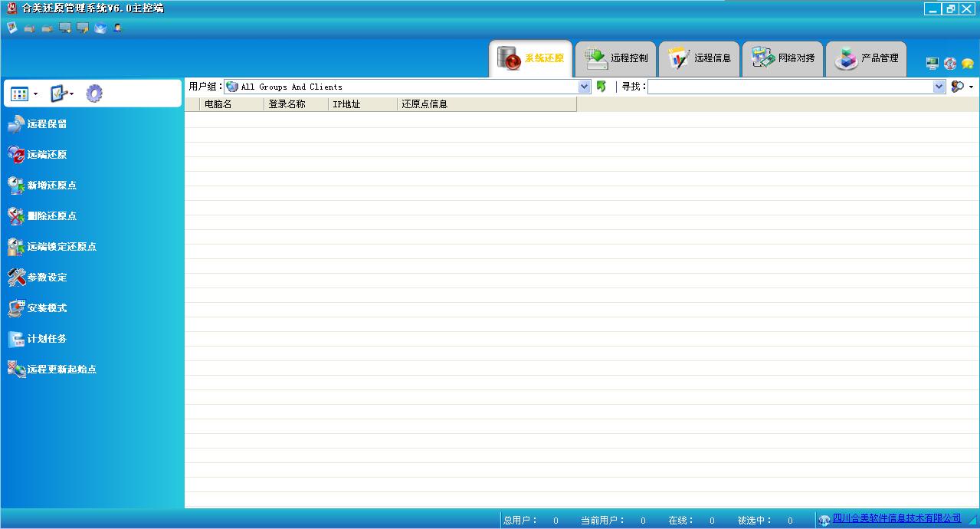This screenshot has width=980, height=529.
Task: Click All Groups And Clients text
Action: 292,87
